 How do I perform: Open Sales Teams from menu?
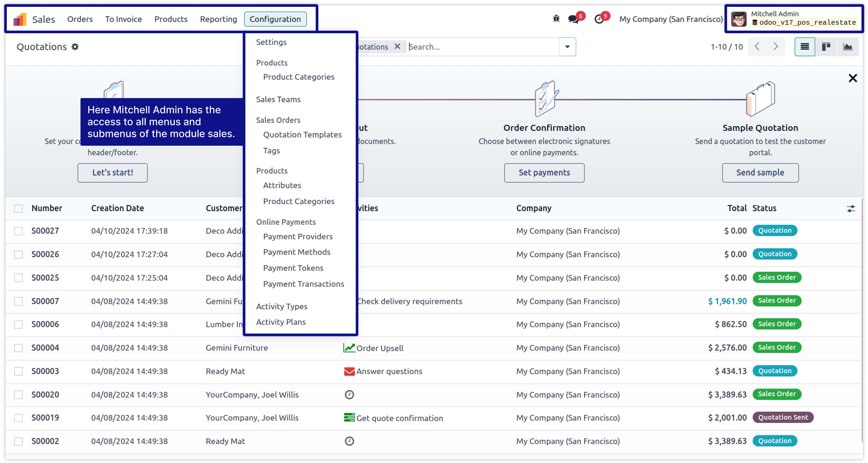pyautogui.click(x=278, y=99)
